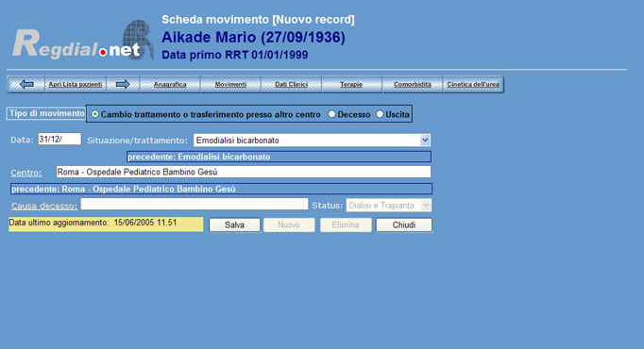This screenshot has height=349, width=644.
Task: Select the Decesso movement type
Action: tap(331, 114)
